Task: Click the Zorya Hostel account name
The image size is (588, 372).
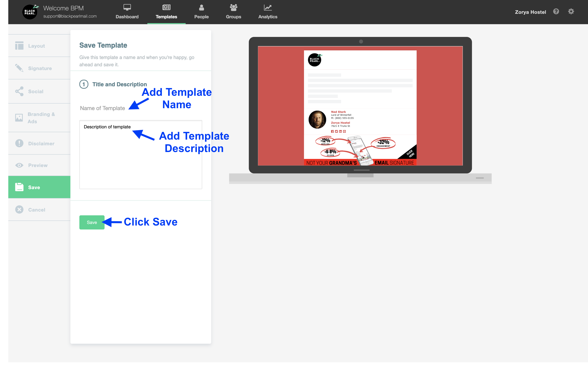Action: point(530,12)
